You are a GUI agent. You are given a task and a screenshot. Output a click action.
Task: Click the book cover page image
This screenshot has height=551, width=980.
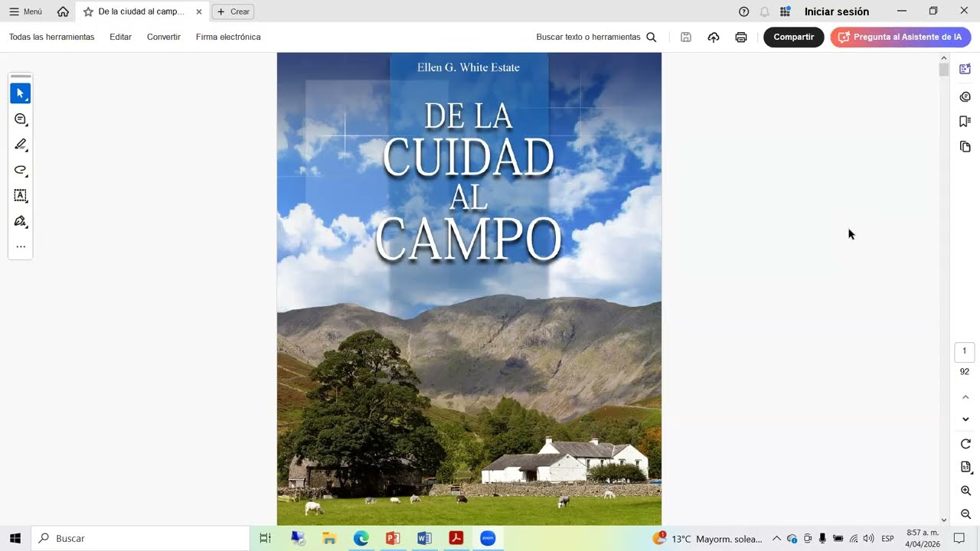coord(469,289)
